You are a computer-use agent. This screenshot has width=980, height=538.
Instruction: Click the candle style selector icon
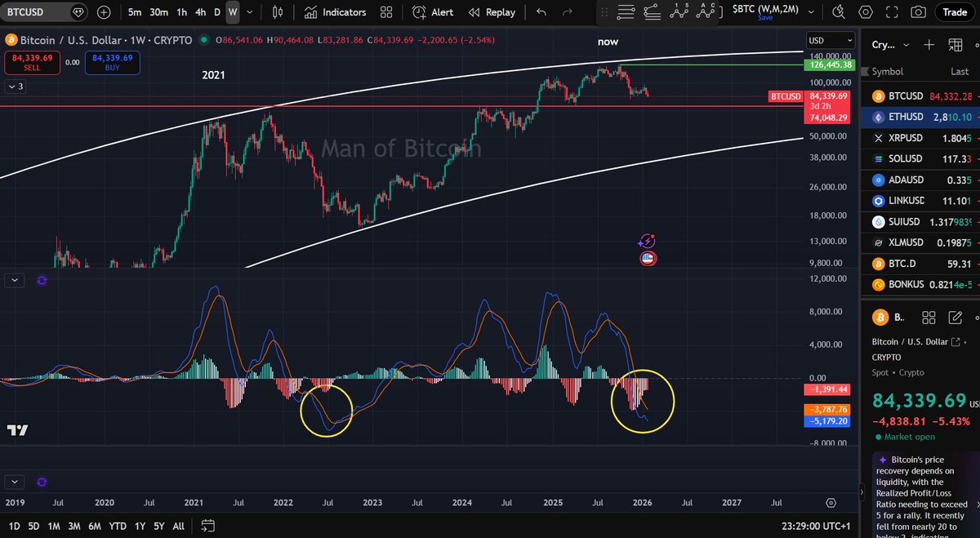coord(276,11)
